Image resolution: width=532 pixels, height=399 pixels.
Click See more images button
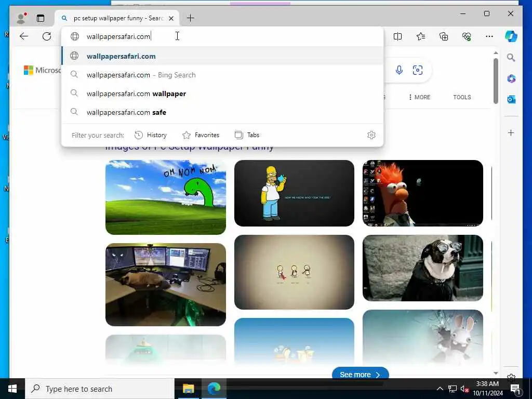coord(360,374)
